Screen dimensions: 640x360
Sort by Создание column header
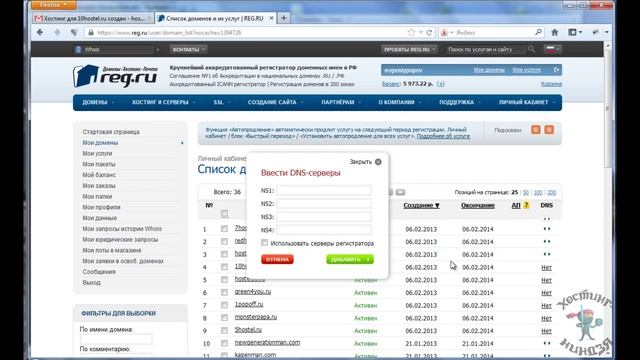421,205
